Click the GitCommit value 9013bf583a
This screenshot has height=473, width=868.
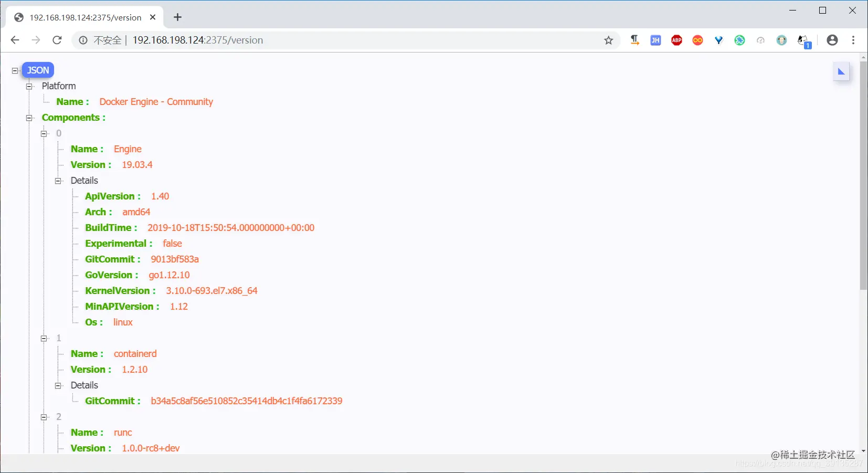coord(175,259)
